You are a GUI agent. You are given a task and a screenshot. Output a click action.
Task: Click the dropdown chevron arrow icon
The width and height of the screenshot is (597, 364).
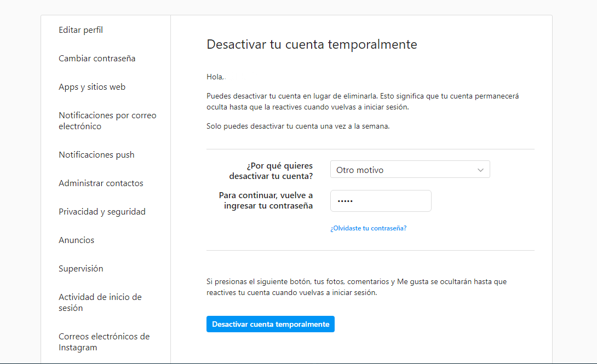pyautogui.click(x=480, y=170)
